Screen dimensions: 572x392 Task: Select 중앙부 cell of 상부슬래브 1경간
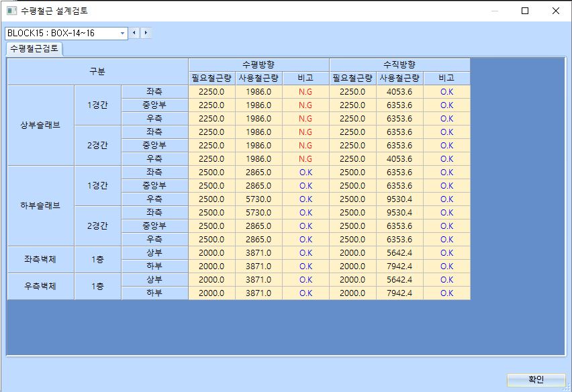click(154, 105)
